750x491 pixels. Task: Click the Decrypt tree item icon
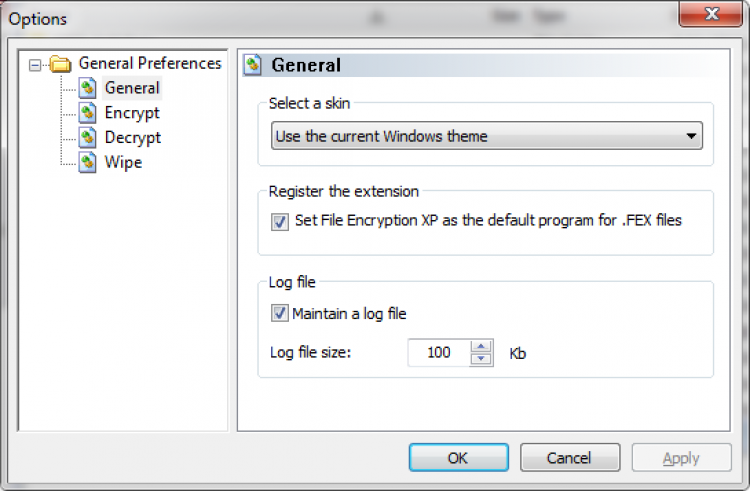click(x=87, y=138)
